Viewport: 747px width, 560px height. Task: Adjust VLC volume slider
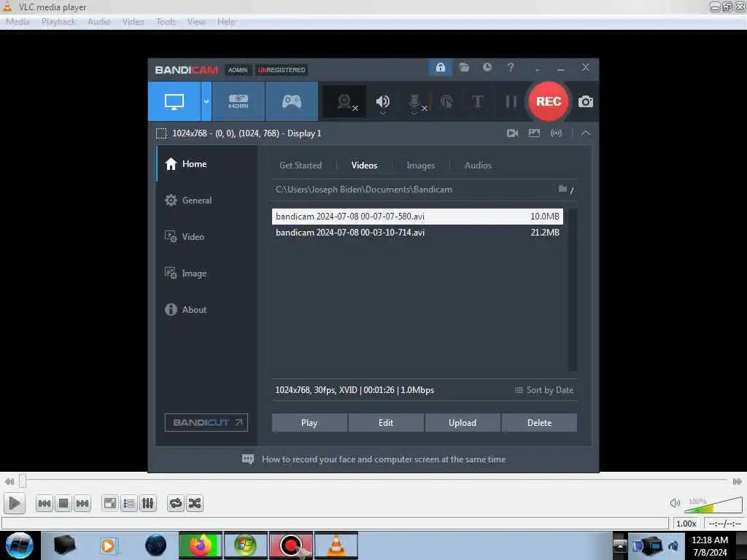pos(713,505)
